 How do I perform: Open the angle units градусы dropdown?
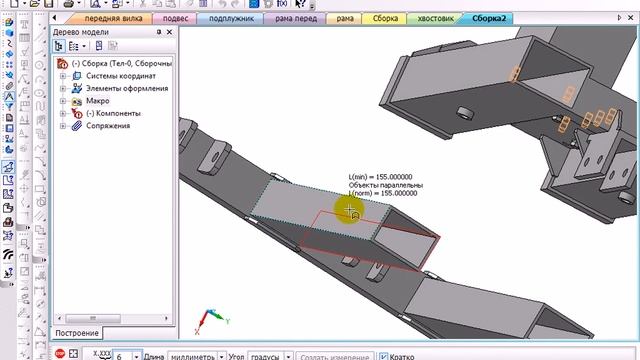288,356
